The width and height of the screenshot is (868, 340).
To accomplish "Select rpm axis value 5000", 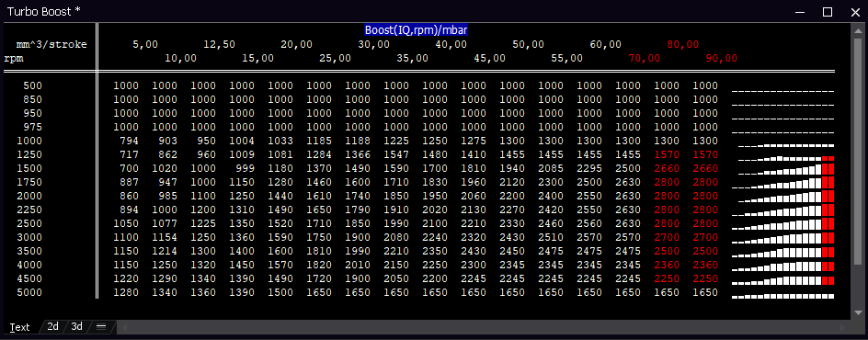I will point(29,292).
